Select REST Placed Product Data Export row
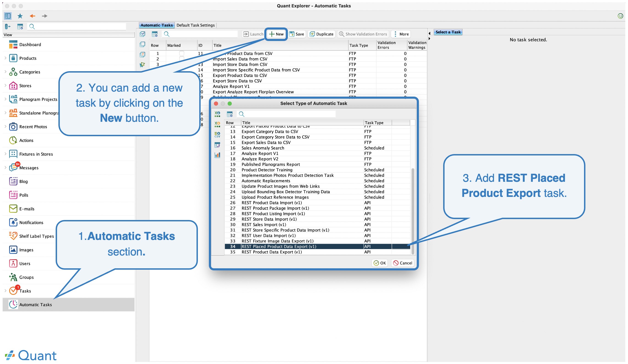The image size is (628, 364). click(x=317, y=247)
